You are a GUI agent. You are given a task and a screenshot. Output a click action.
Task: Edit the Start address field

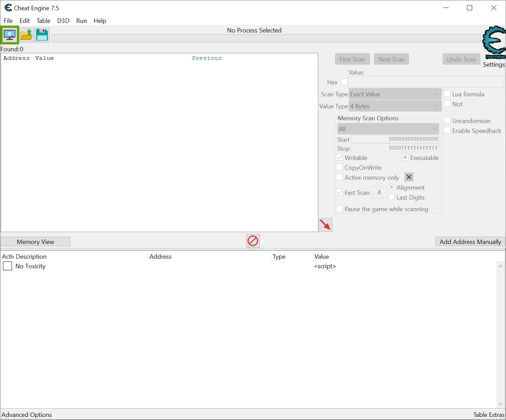click(x=395, y=139)
